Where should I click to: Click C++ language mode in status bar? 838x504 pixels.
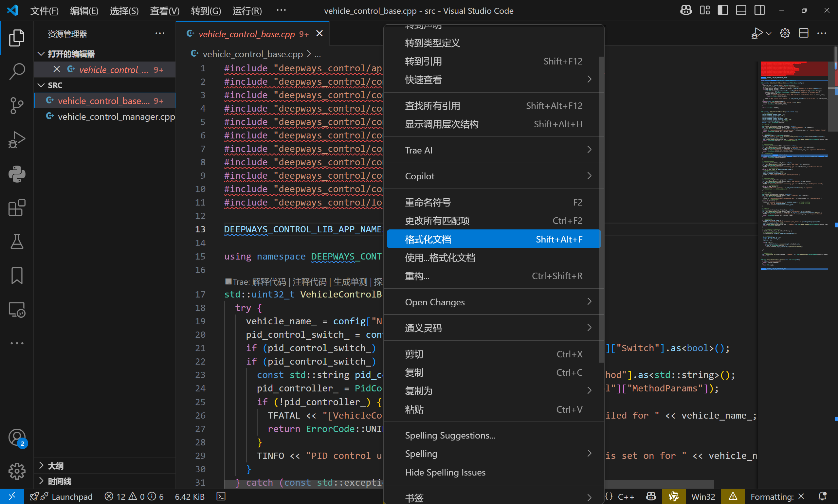click(x=625, y=496)
